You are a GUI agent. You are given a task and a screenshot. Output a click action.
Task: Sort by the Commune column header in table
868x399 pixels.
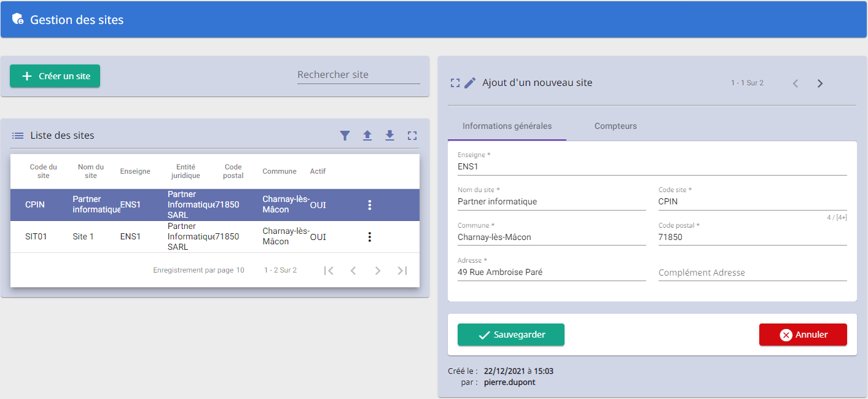tap(280, 171)
